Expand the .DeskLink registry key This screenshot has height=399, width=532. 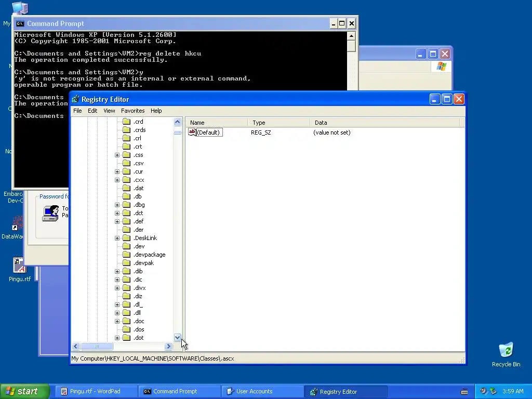coord(117,238)
